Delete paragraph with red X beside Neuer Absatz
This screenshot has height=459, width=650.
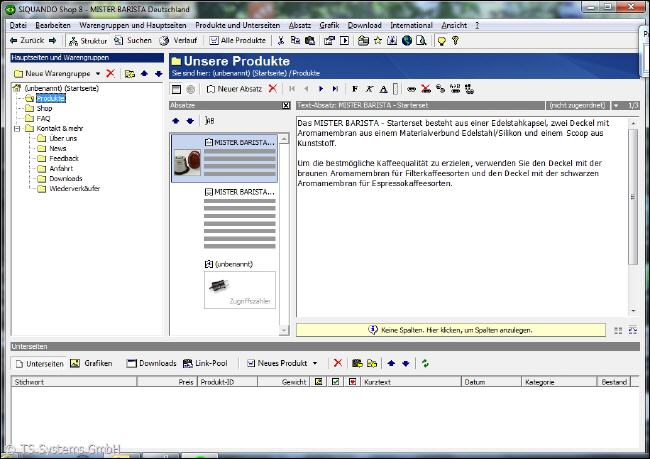click(272, 89)
